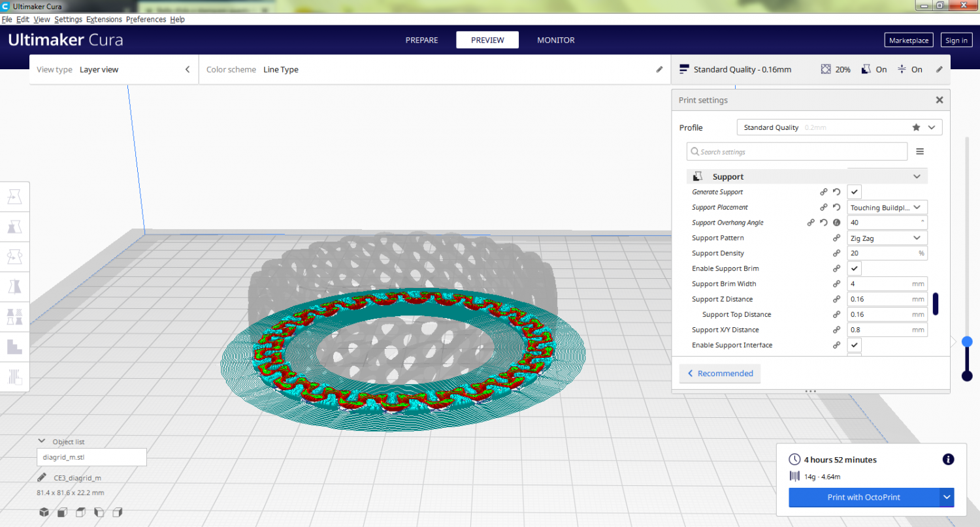
Task: Click the function icon for Support Overhang Angle
Action: click(836, 223)
